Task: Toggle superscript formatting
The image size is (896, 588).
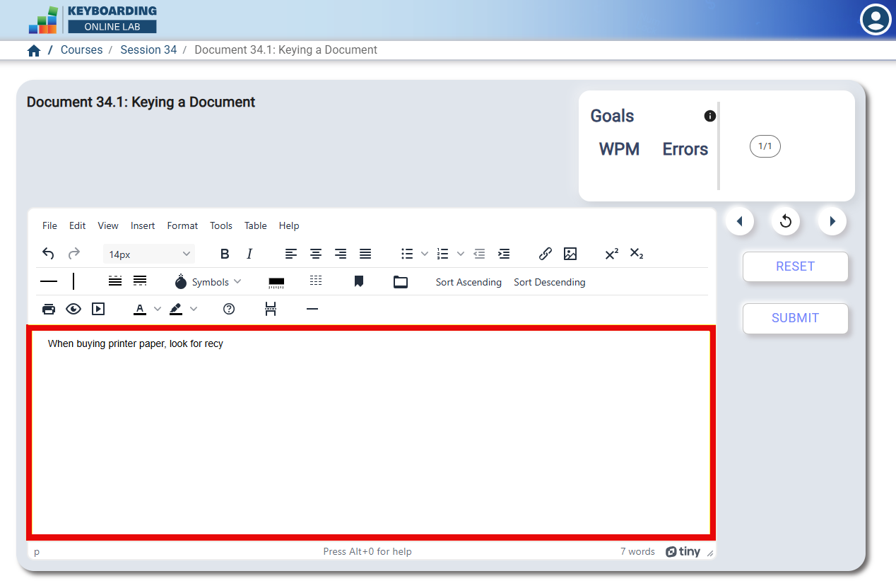Action: point(611,253)
